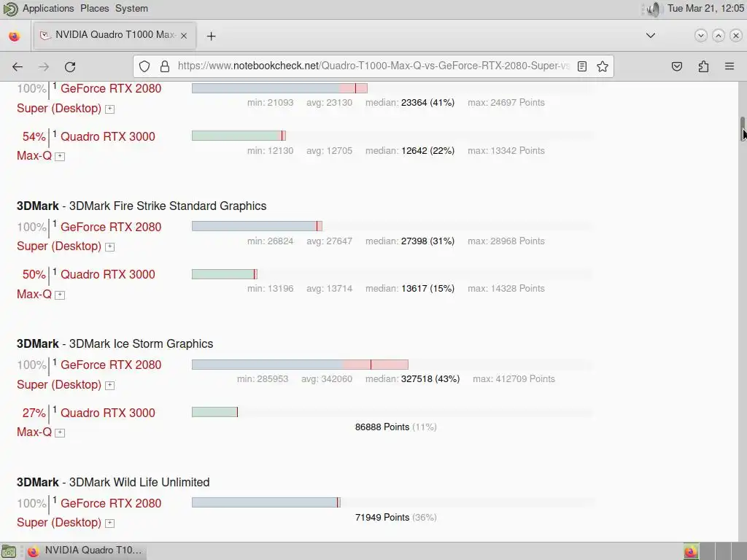This screenshot has height=560, width=747.
Task: Click the Firefox icon in bottom-right panel
Action: [x=691, y=551]
